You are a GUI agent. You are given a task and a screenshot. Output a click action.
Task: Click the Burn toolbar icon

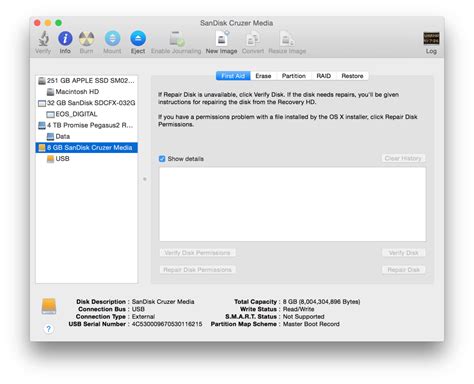tap(86, 39)
